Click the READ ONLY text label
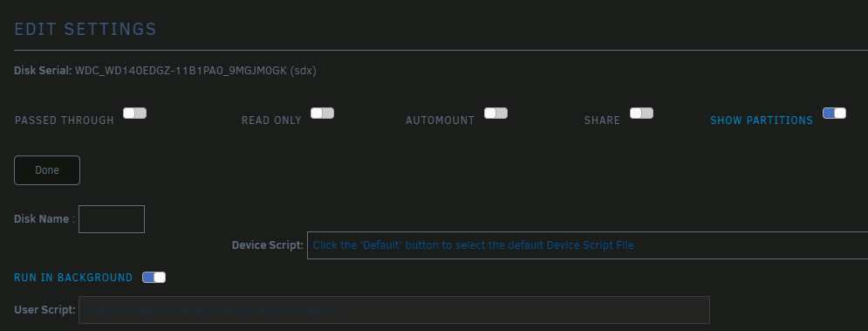Image resolution: width=868 pixels, height=331 pixels. pyautogui.click(x=271, y=121)
